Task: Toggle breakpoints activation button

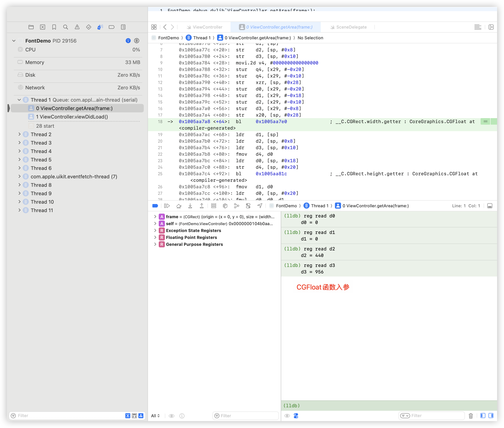Action: click(155, 206)
